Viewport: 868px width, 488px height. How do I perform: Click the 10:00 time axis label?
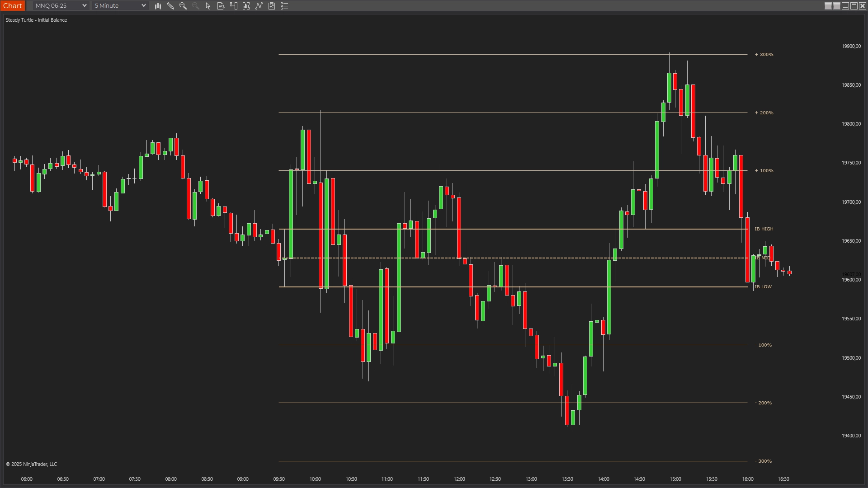(315, 479)
